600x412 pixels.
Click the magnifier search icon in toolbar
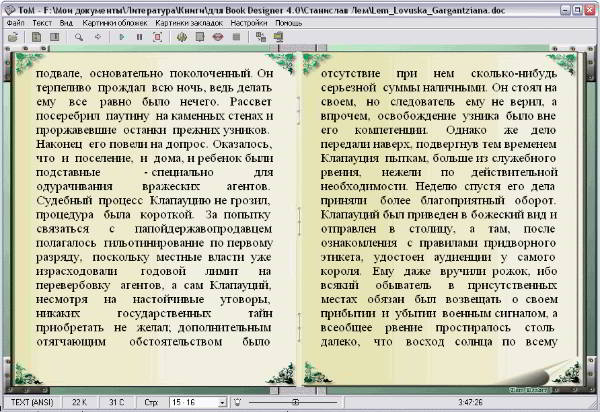(78, 37)
